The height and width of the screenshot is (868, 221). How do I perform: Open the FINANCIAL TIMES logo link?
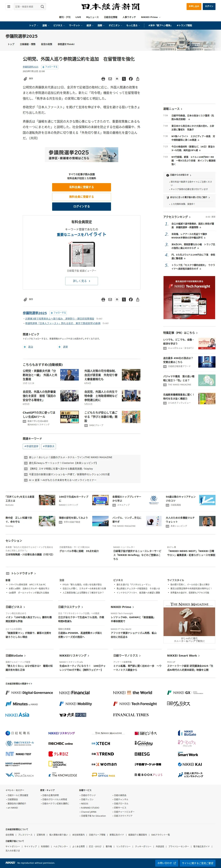131,715
